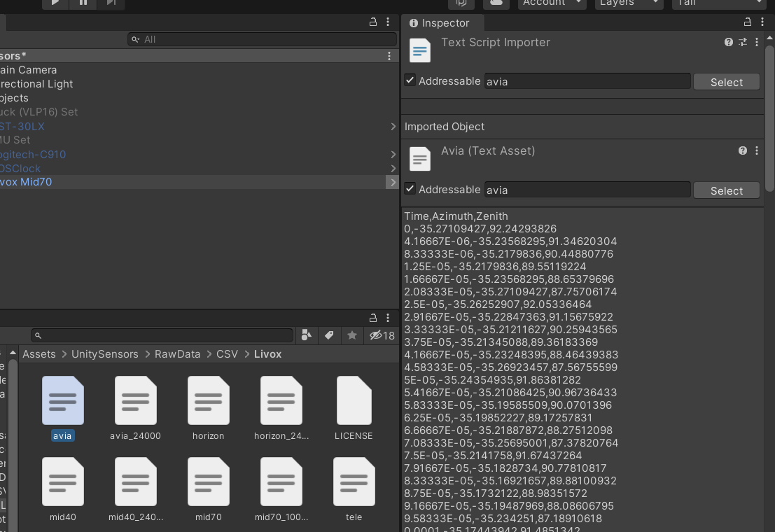The image size is (775, 532).
Task: Click the Play button
Action: (55, 4)
